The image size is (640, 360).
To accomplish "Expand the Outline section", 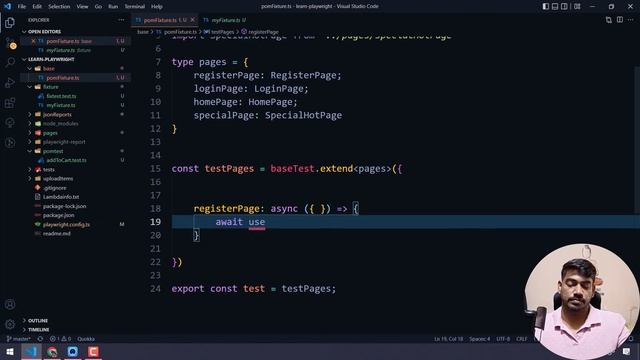I will [38, 320].
